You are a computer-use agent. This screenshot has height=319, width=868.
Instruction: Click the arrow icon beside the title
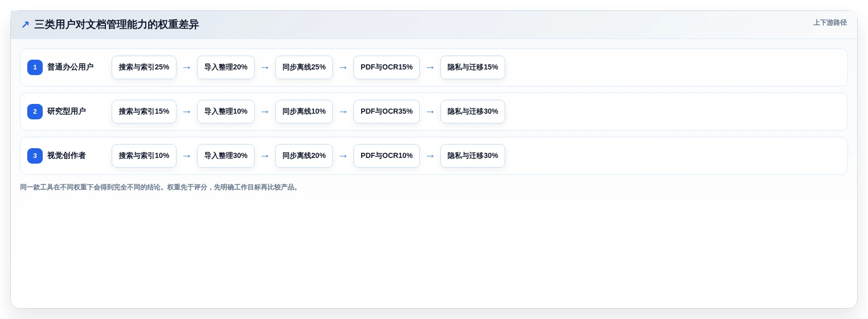click(x=25, y=25)
